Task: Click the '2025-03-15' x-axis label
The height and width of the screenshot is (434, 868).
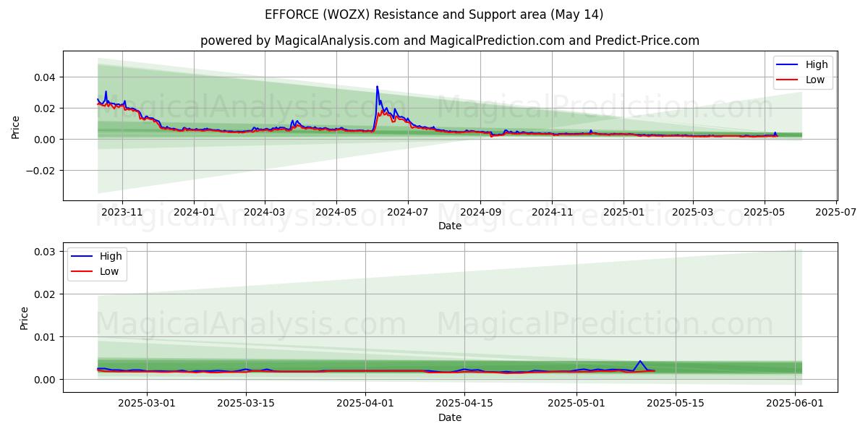Action: pos(246,405)
